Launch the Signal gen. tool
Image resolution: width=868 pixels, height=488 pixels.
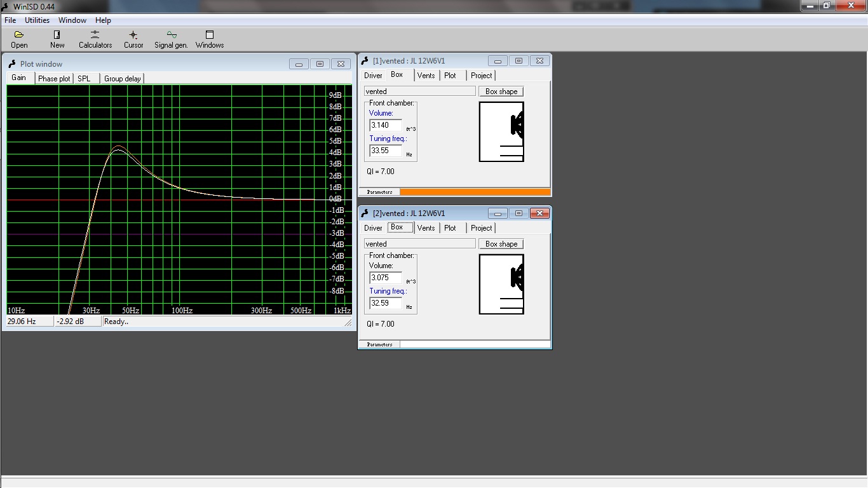point(171,36)
